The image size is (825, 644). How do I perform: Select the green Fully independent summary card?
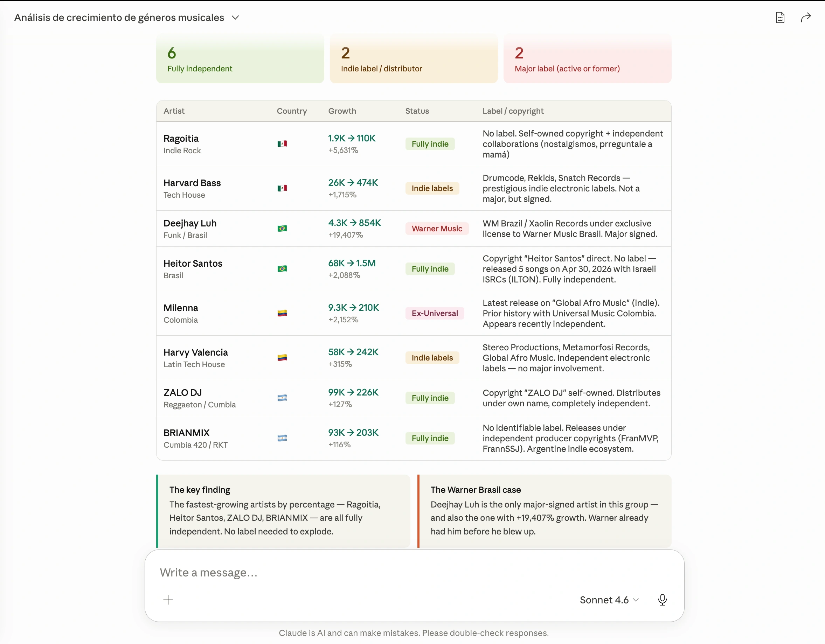coord(240,58)
